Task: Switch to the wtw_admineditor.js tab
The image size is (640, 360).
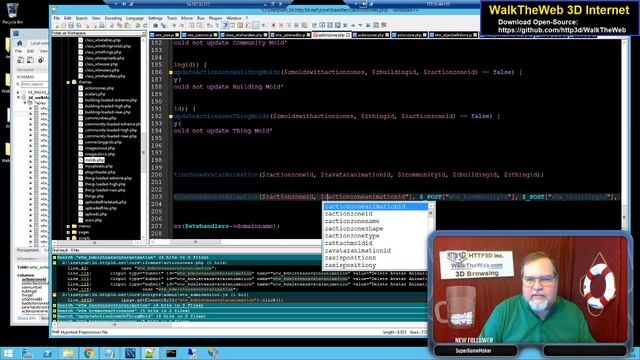Action: tap(290, 35)
